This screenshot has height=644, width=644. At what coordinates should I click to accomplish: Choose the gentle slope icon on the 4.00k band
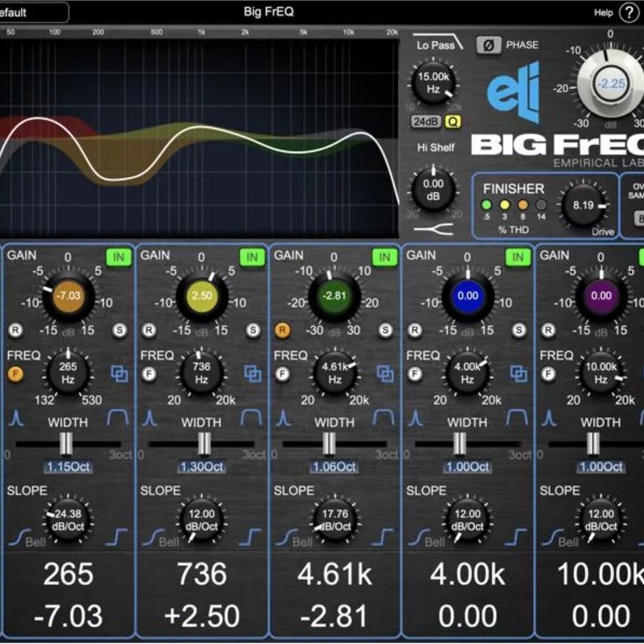click(419, 537)
